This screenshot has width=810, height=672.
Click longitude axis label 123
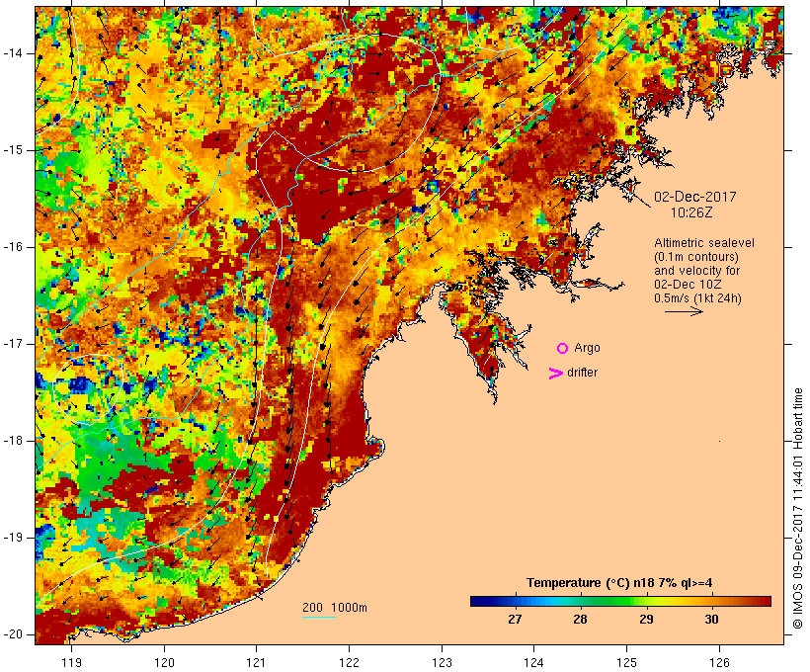coord(442,663)
